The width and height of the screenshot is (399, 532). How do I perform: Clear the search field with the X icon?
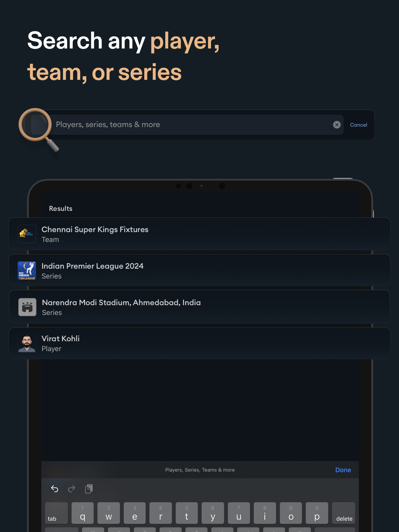tap(337, 125)
